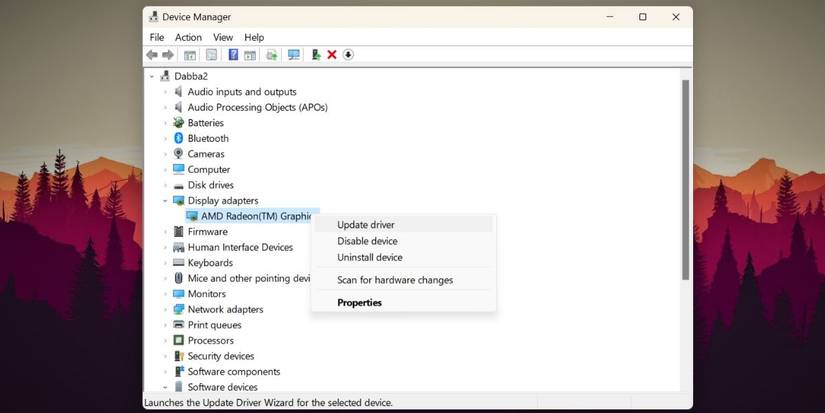This screenshot has height=413, width=825.
Task: Open the Action menu
Action: click(x=188, y=37)
